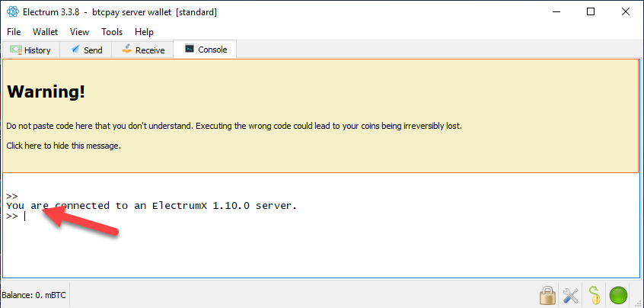Open preferences via the wrench and screwdriver icon
Screen dimensions: 644x308
tap(571, 295)
